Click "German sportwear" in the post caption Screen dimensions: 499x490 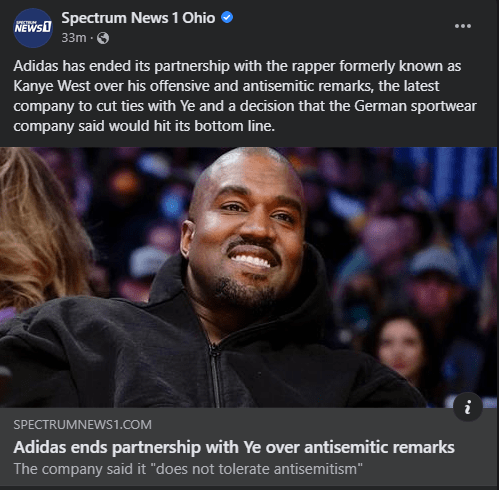[x=415, y=106]
